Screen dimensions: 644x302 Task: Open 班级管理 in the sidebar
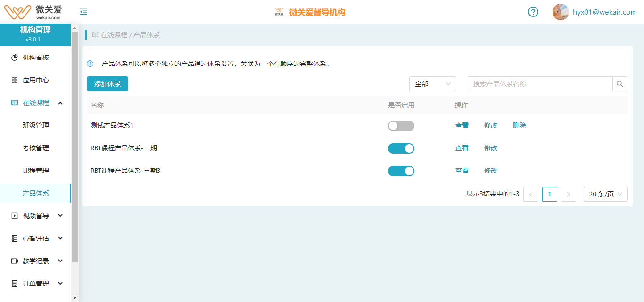pos(36,125)
